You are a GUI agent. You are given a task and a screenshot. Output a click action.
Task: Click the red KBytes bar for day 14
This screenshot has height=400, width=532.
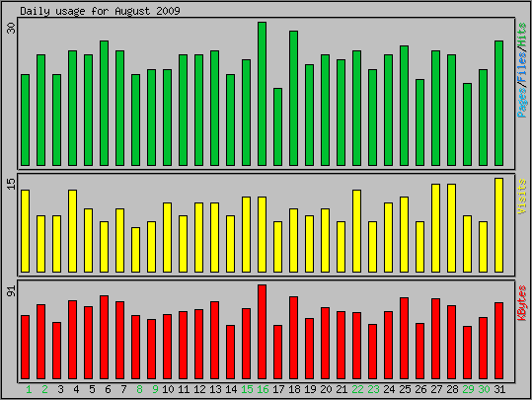(x=230, y=353)
